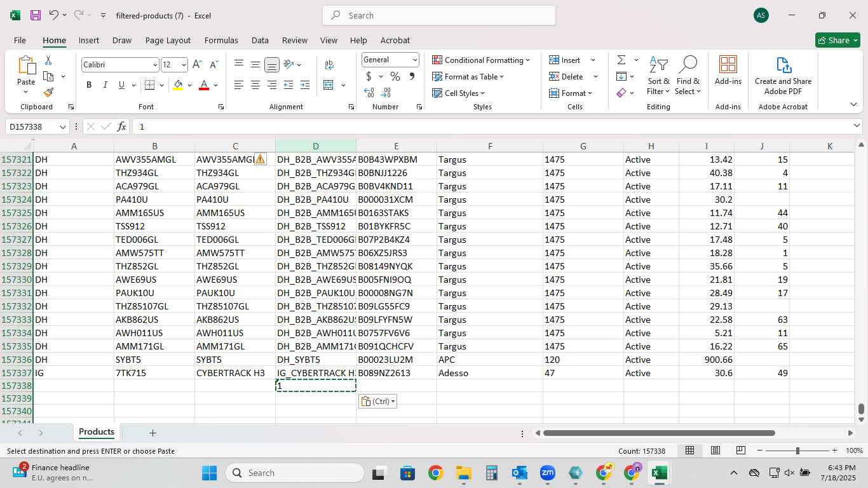Toggle Underline formatting
Image resolution: width=868 pixels, height=488 pixels.
tap(121, 85)
